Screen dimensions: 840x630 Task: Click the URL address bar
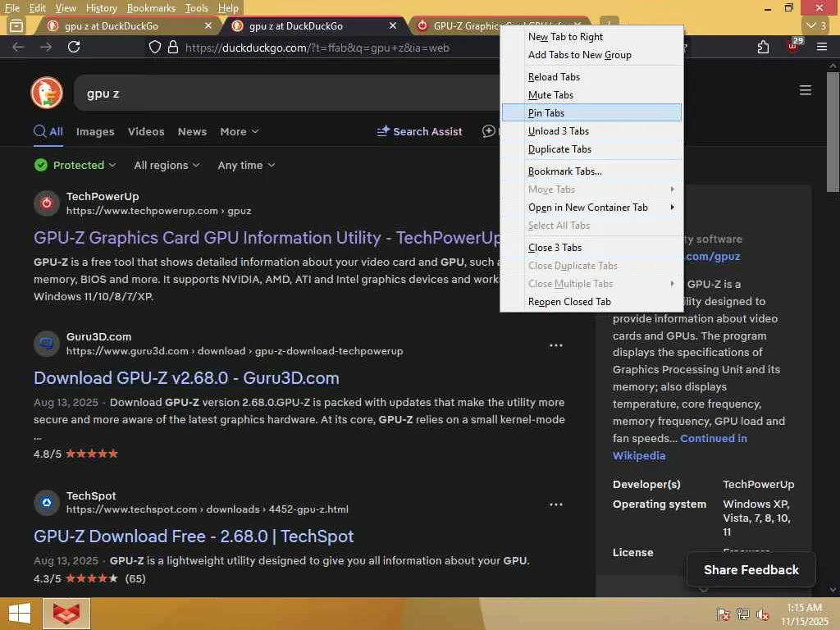coord(322,48)
